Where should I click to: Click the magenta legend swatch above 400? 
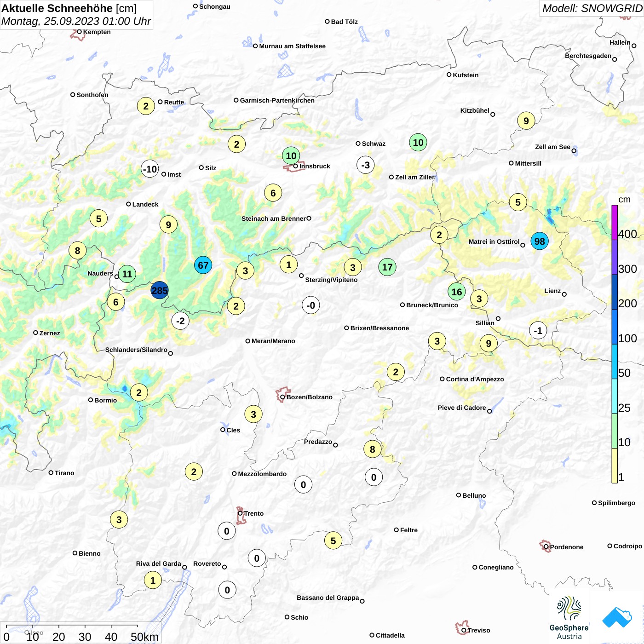click(615, 222)
